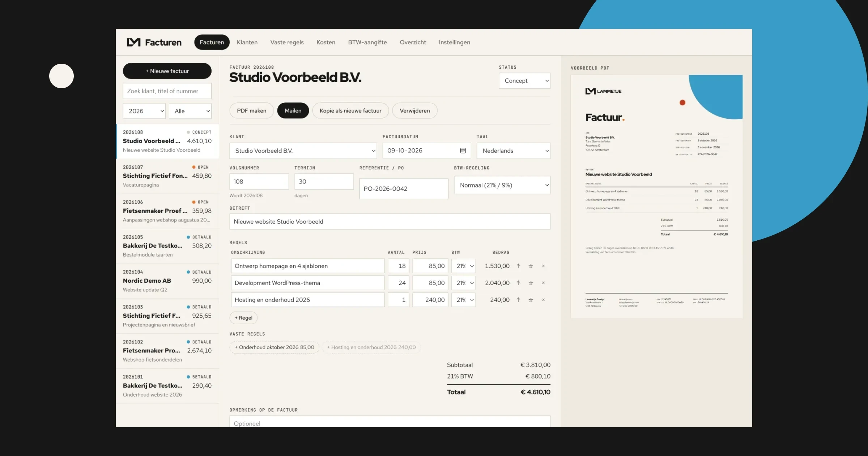Change BTW rate on Ontwerp homepage line

pos(463,266)
